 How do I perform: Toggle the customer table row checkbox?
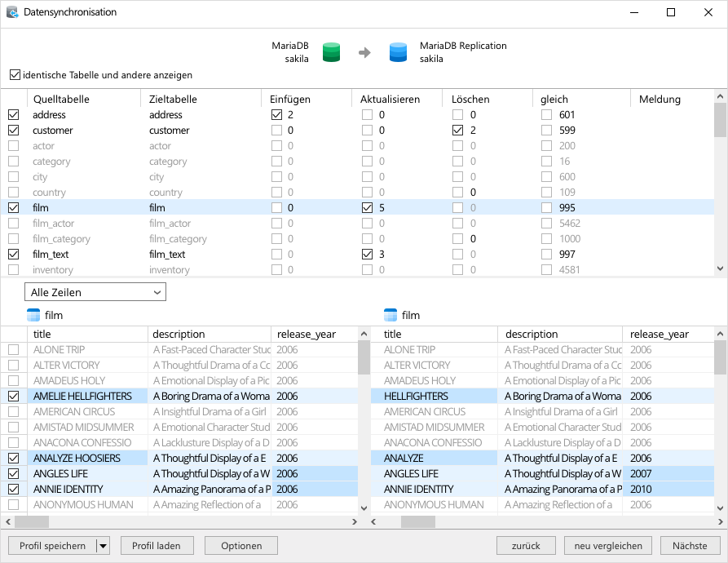tap(14, 130)
